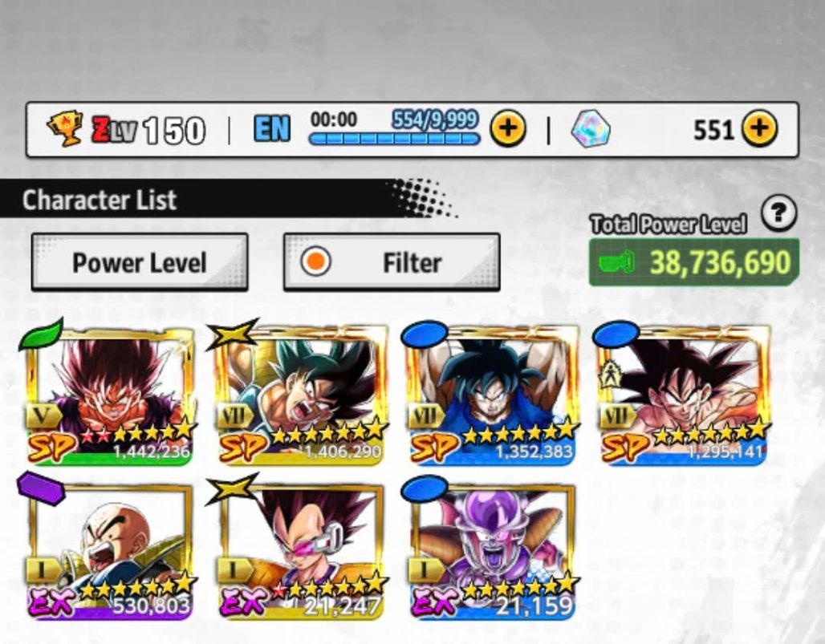The image size is (825, 644).
Task: Select the EX Vegeta card with 21,247 power
Action: [300, 552]
